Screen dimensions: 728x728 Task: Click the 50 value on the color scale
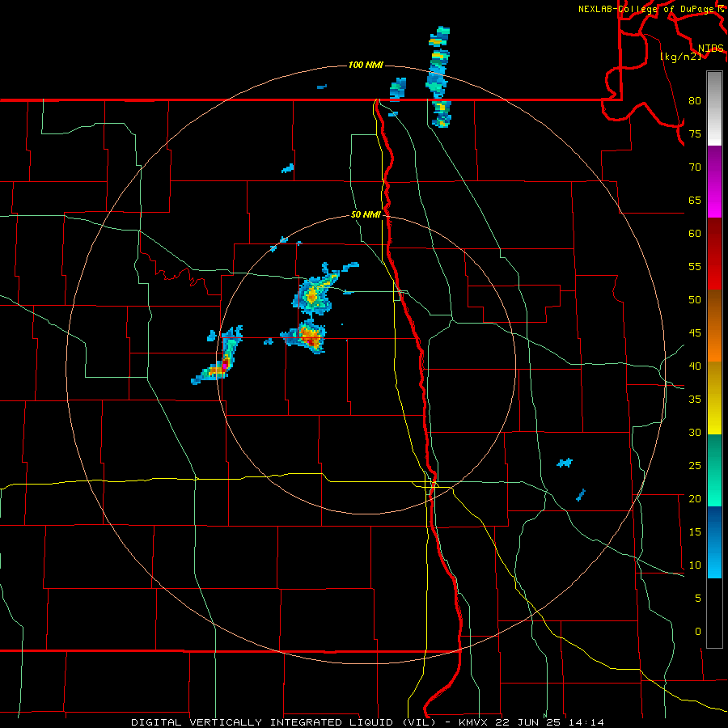click(x=695, y=300)
